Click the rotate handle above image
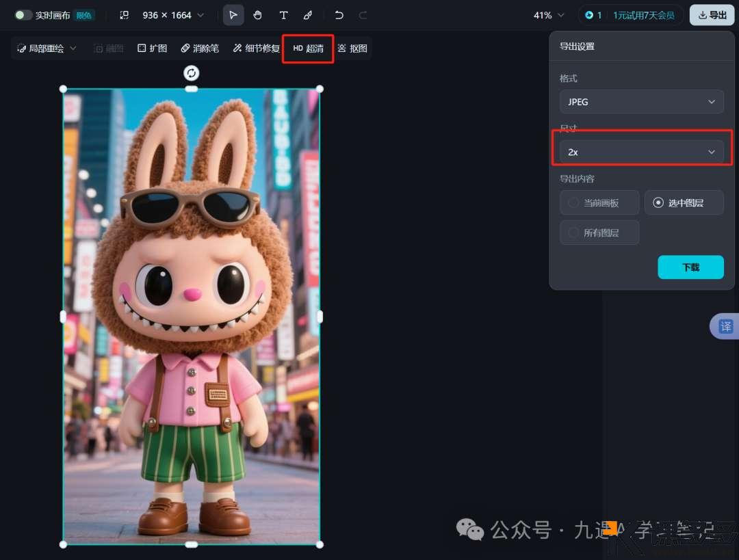Viewport: 739px width, 560px height. [x=191, y=73]
